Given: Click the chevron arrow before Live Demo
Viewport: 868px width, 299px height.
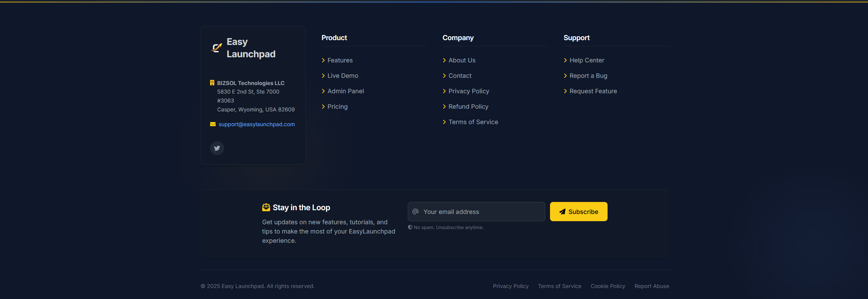Looking at the screenshot, I should [323, 76].
